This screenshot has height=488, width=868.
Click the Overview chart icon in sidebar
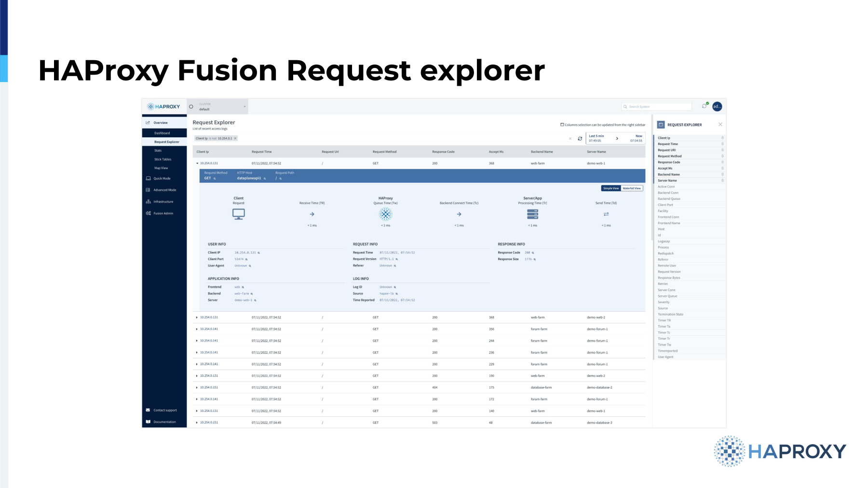point(148,122)
